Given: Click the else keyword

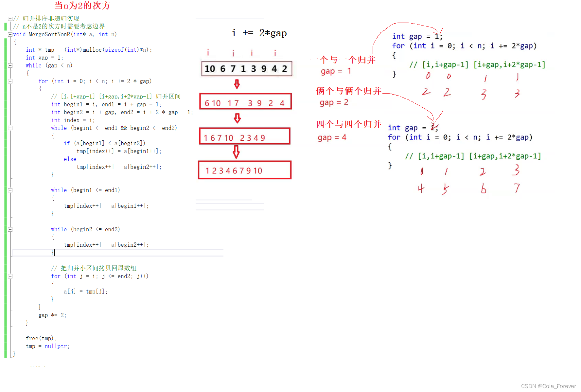Looking at the screenshot, I should 70,159.
